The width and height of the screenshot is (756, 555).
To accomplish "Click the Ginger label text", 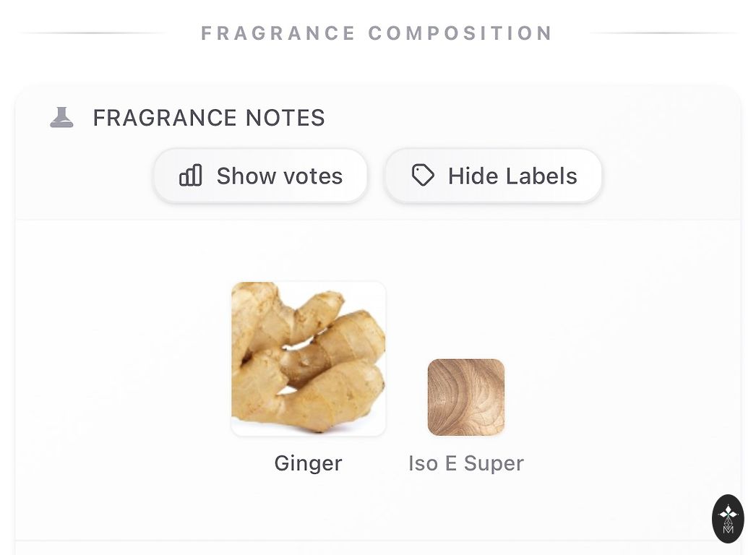I will click(x=308, y=463).
